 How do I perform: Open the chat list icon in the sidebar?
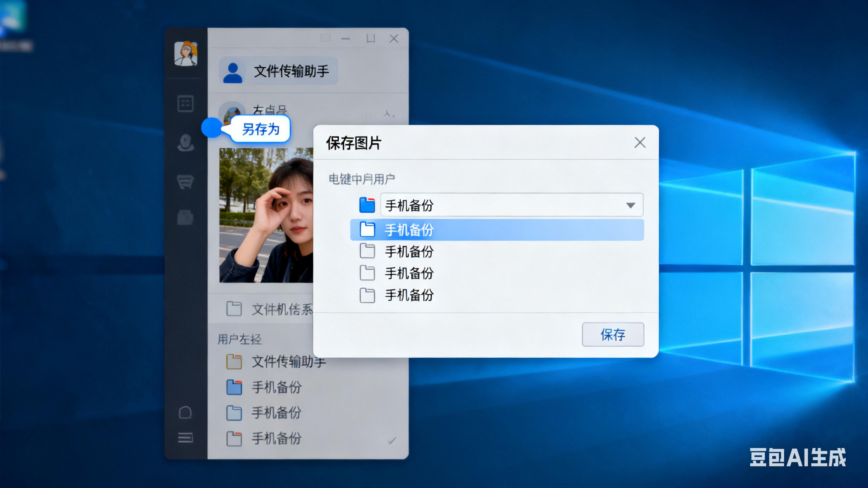(x=185, y=103)
